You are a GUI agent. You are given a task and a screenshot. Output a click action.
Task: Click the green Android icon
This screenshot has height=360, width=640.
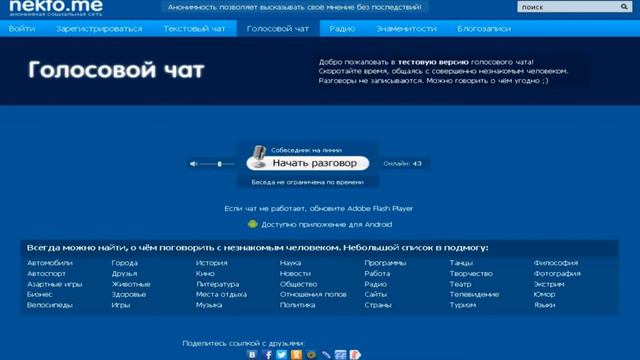tap(253, 224)
